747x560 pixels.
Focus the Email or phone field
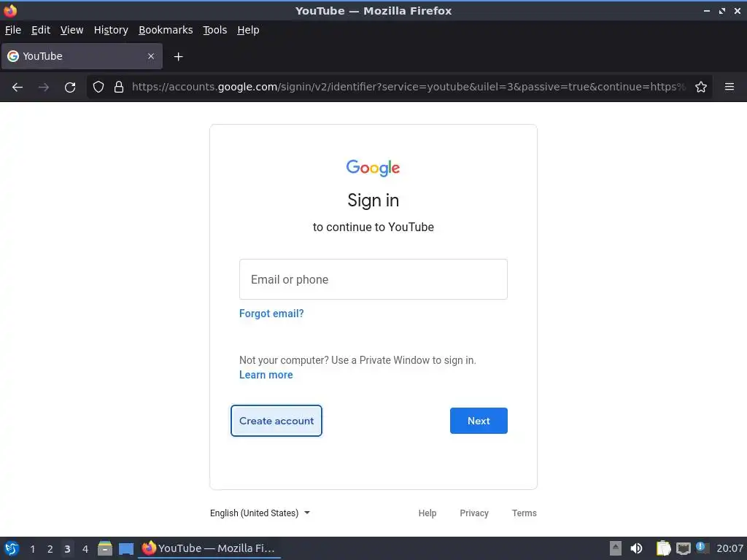[373, 279]
